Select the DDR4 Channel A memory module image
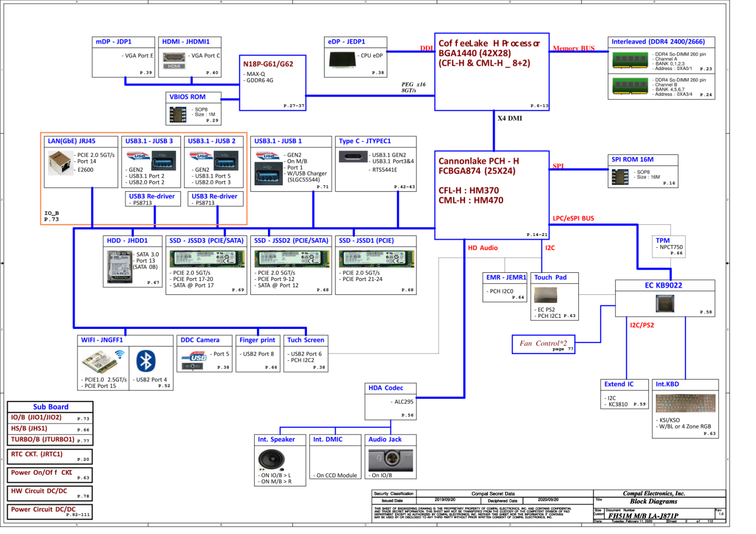This screenshot has height=534, width=756. [630, 60]
